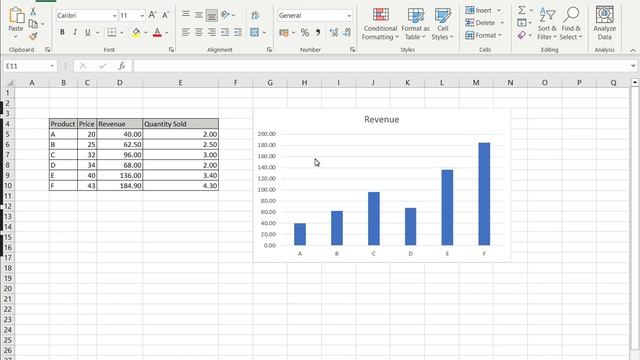The image size is (640, 360).
Task: Expand the Name Box E11 dropdown
Action: tap(52, 66)
